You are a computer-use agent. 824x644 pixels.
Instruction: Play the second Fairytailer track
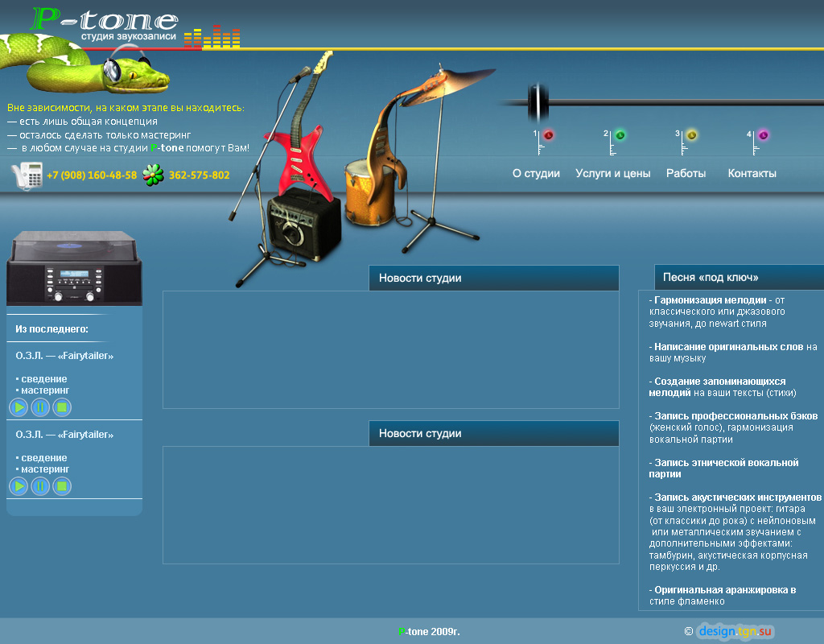point(19,486)
